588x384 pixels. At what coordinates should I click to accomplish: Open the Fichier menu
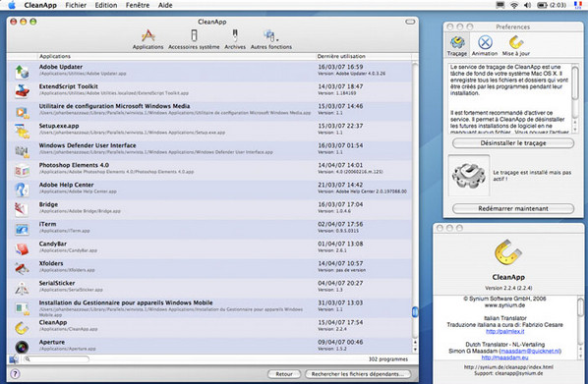pyautogui.click(x=76, y=5)
